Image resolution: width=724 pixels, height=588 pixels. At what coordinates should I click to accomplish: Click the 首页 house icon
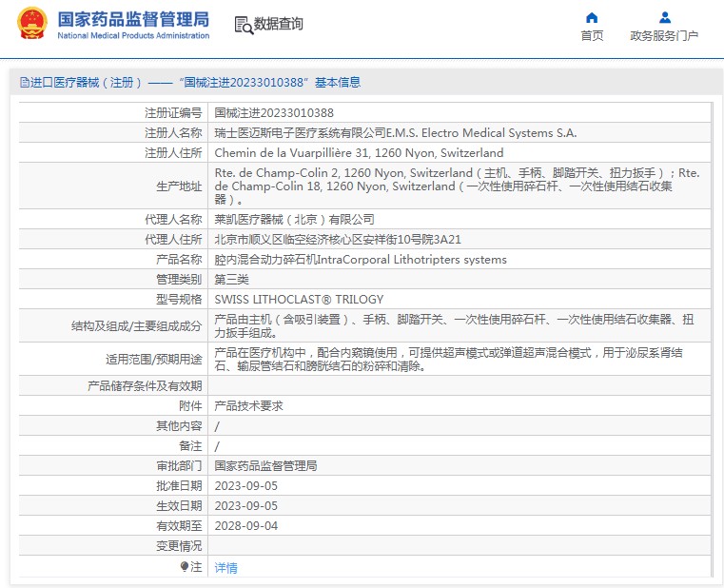tap(592, 17)
